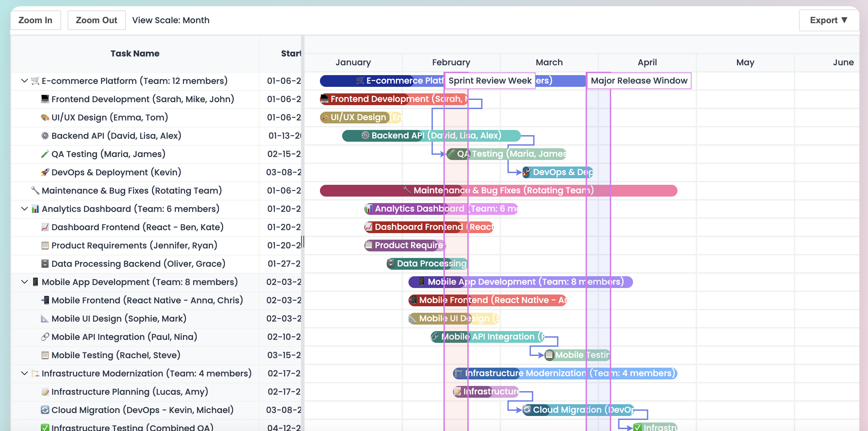
Task: Collapse the E-commerce Platform task group
Action: (x=24, y=81)
